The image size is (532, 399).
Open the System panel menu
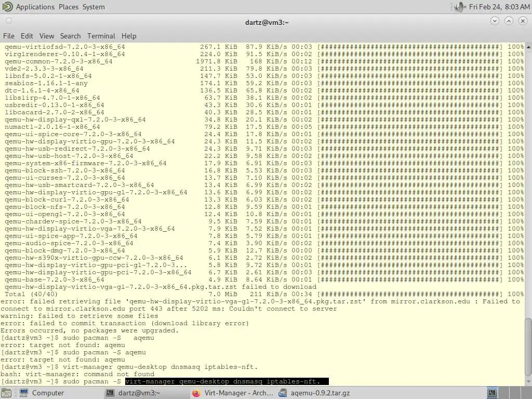pyautogui.click(x=94, y=7)
